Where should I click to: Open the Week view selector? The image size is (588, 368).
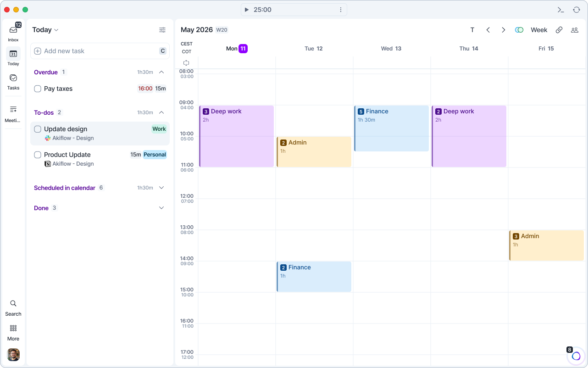539,30
